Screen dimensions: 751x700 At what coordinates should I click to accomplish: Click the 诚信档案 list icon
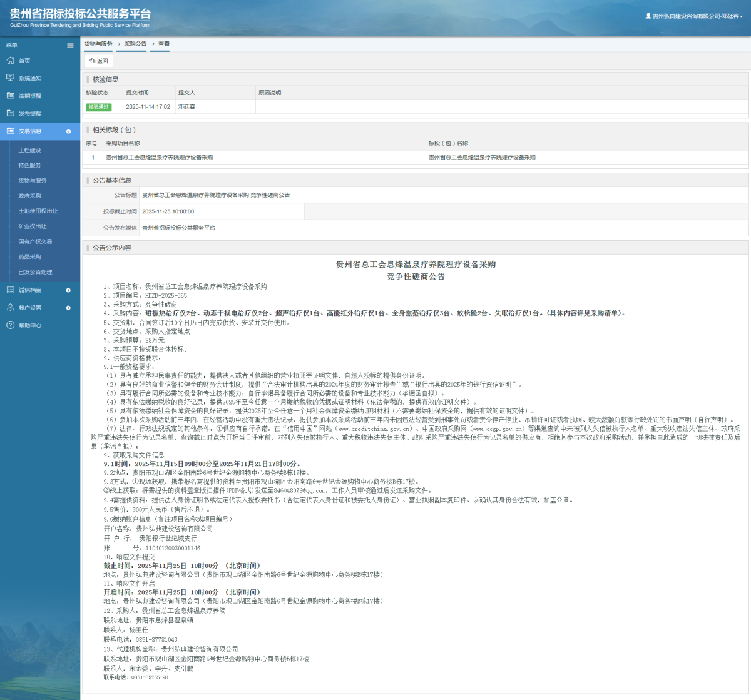[10, 290]
